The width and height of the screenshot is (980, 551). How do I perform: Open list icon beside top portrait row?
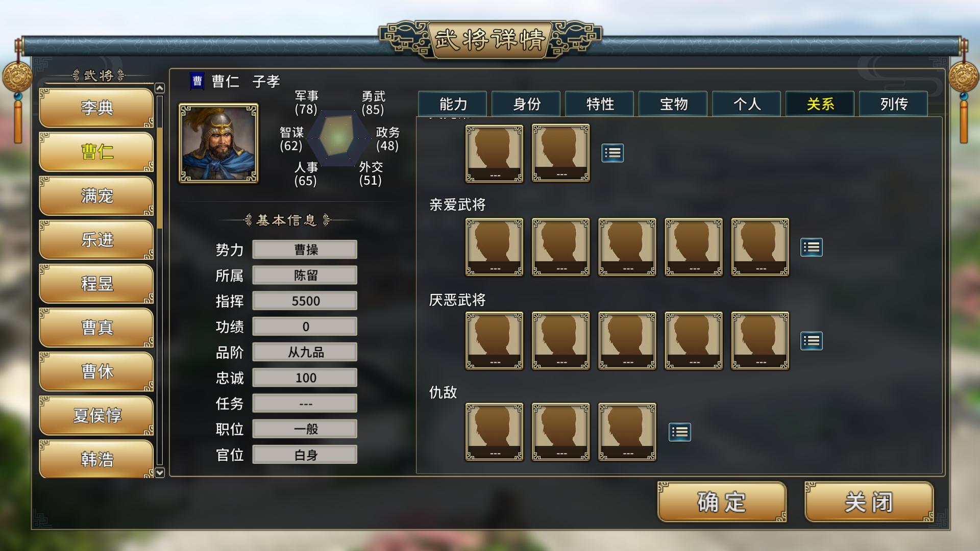point(612,153)
